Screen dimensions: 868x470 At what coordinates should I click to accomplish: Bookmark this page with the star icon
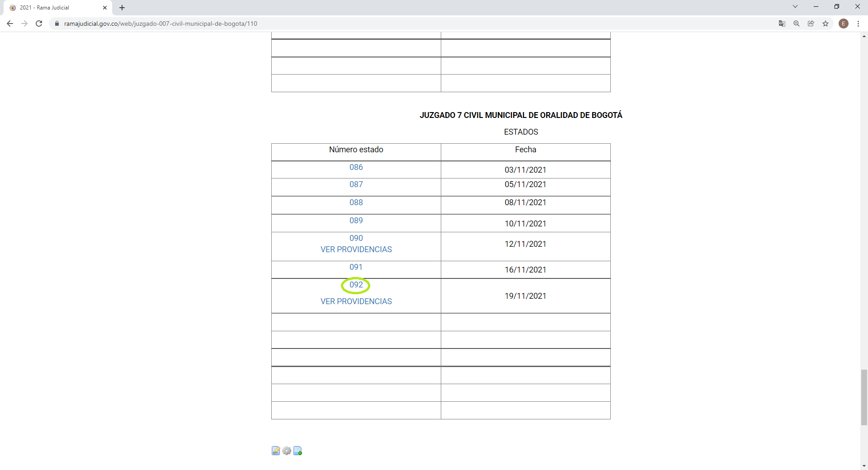pos(826,23)
